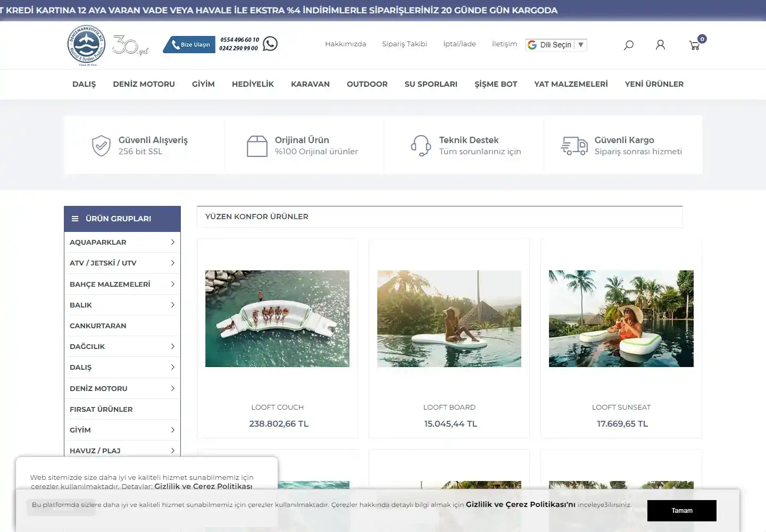The height and width of the screenshot is (532, 766).
Task: Click the Orijinal Ürün box icon
Action: tap(257, 146)
